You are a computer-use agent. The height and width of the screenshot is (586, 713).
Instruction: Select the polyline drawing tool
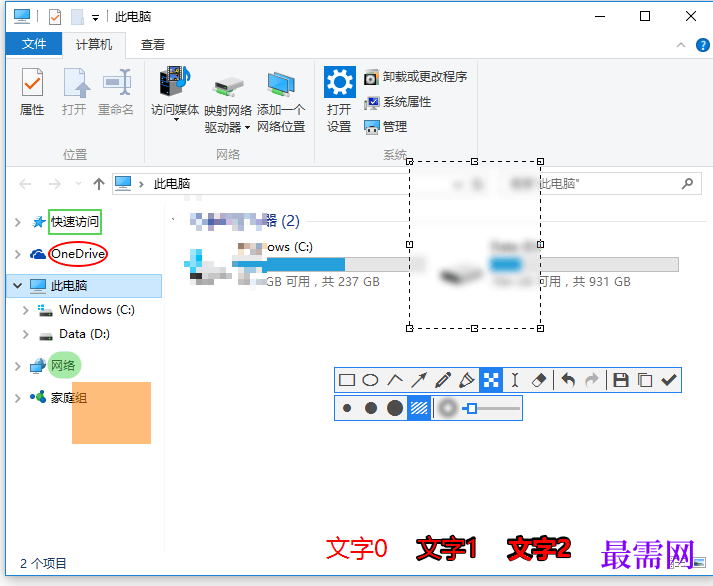[x=395, y=380]
